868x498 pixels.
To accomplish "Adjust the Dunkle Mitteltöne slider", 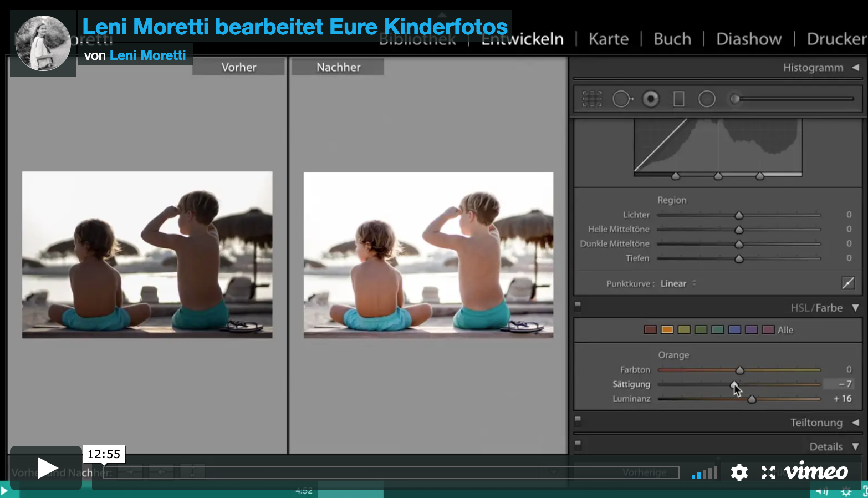I will 739,243.
